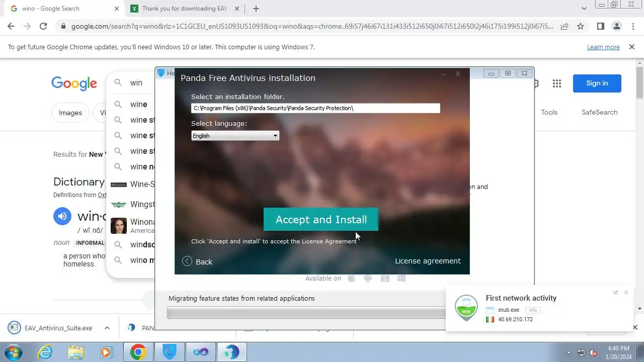This screenshot has height=362, width=644.
Task: Open Chrome profile avatar menu
Action: coord(616,26)
